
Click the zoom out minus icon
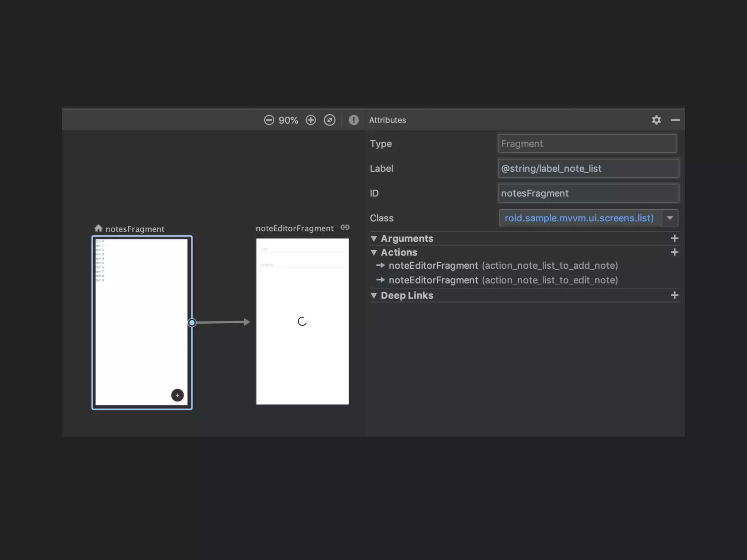point(269,120)
